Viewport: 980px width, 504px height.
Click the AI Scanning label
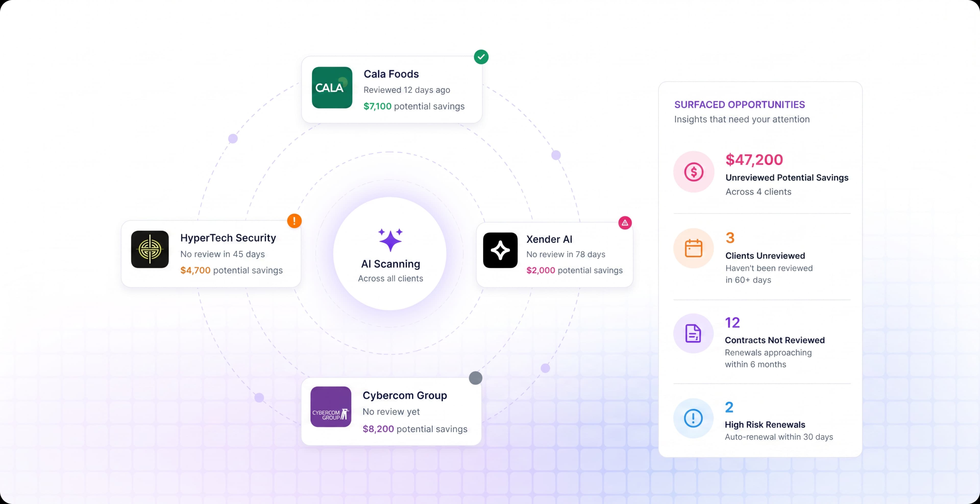click(391, 264)
